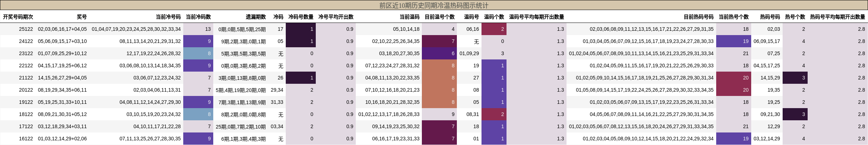The width and height of the screenshot is (868, 145).
Task: Click period number 21122
Action: click(26, 78)
